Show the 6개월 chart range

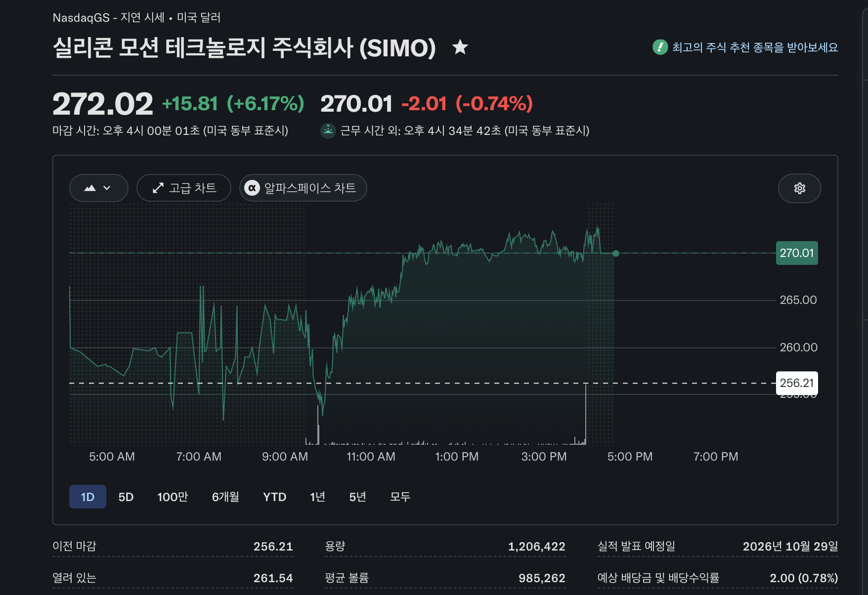[x=225, y=497]
